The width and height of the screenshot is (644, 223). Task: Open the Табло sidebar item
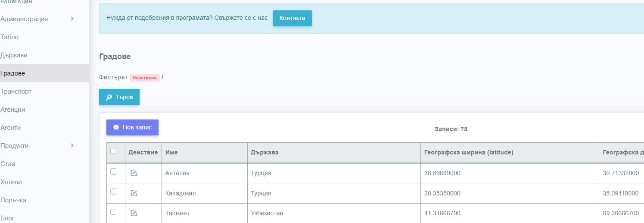point(9,37)
